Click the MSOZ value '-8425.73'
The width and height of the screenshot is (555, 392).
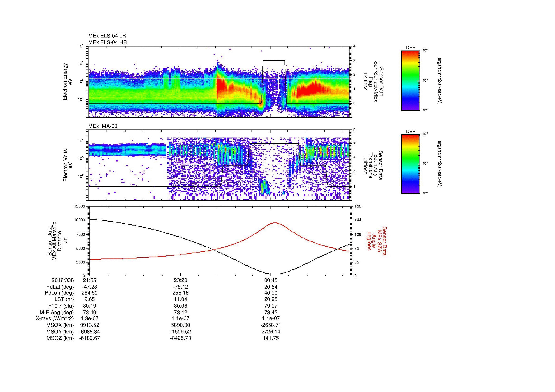pos(180,338)
